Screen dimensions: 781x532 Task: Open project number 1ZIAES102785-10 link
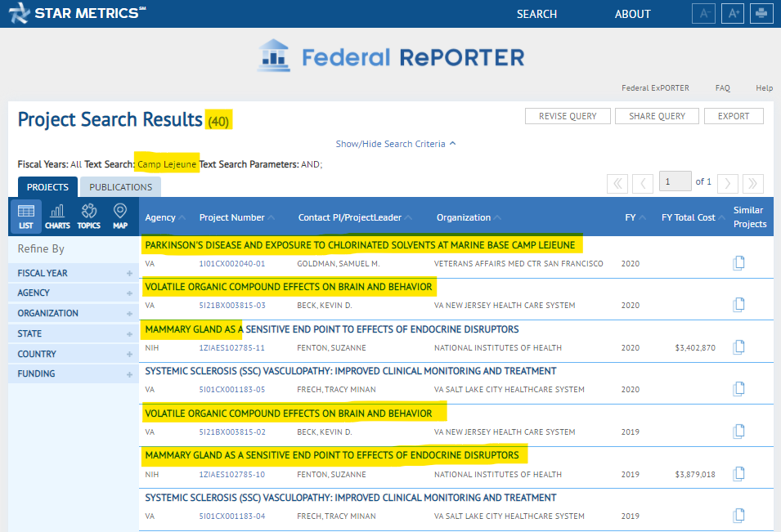click(232, 474)
